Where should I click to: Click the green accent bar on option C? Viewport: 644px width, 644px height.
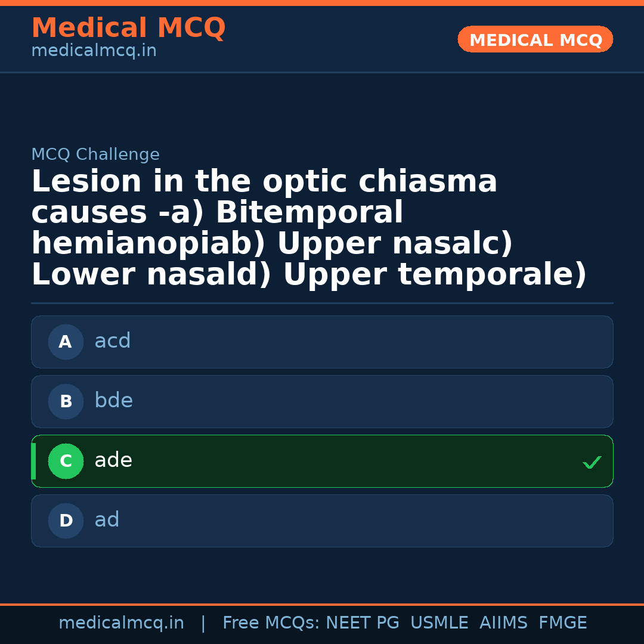[33, 461]
